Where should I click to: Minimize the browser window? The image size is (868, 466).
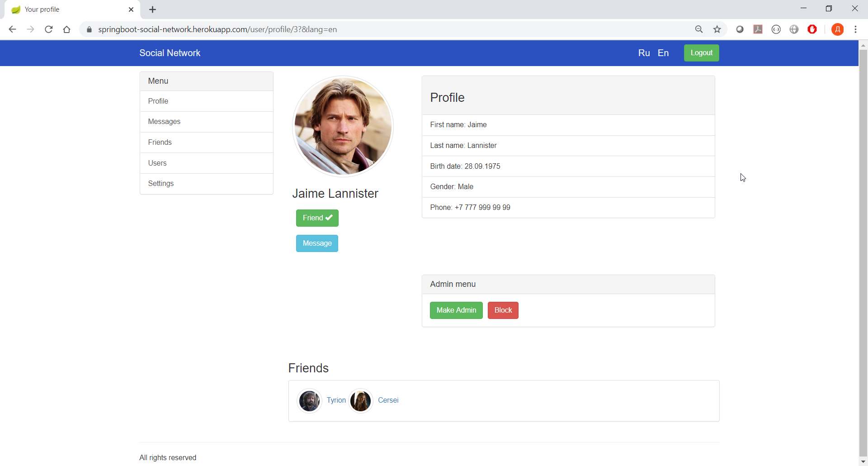[x=803, y=9]
